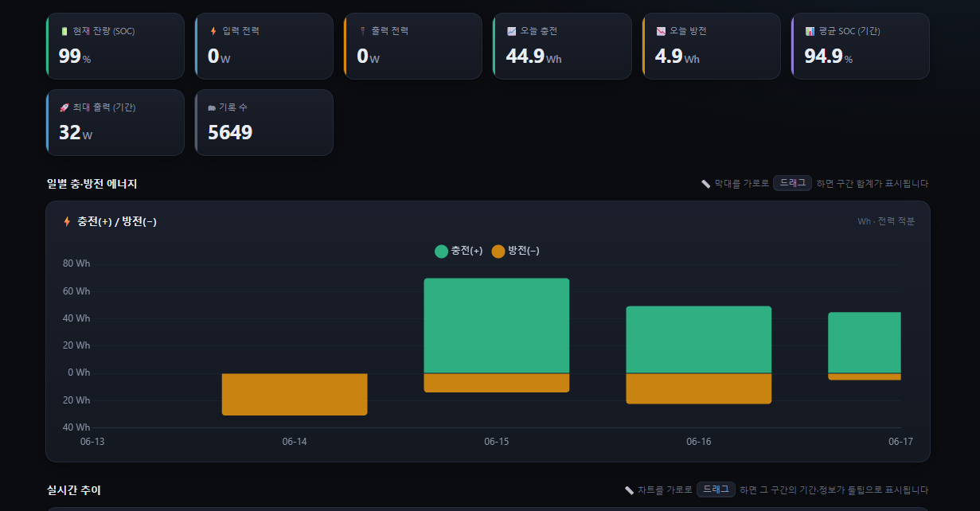Open the 오늘 방전 4.9 Wh card

point(711,46)
